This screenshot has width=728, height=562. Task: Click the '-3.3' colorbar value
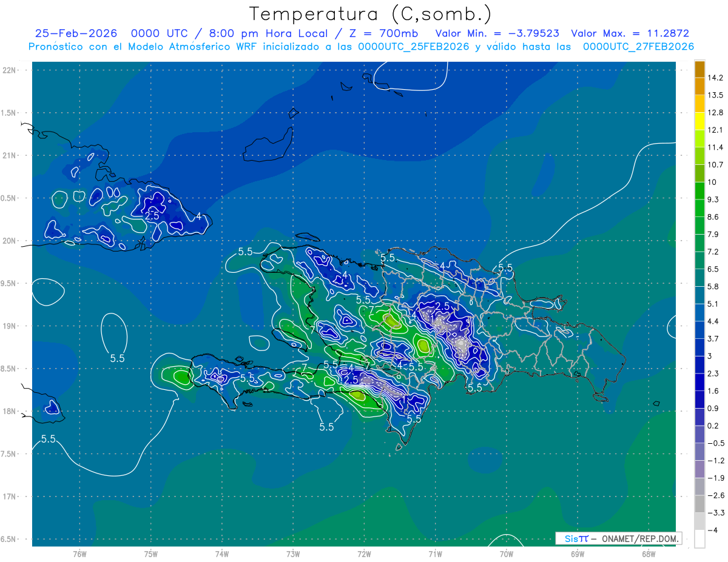coord(716,512)
